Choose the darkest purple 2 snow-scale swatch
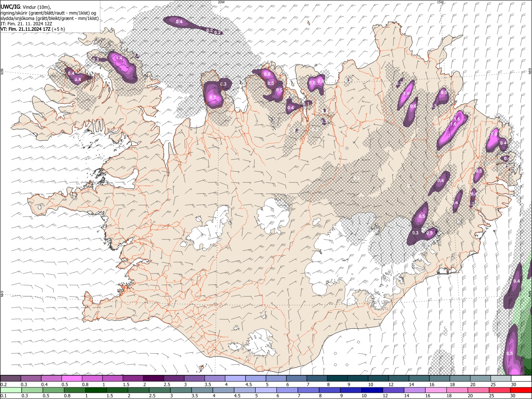 (153, 379)
